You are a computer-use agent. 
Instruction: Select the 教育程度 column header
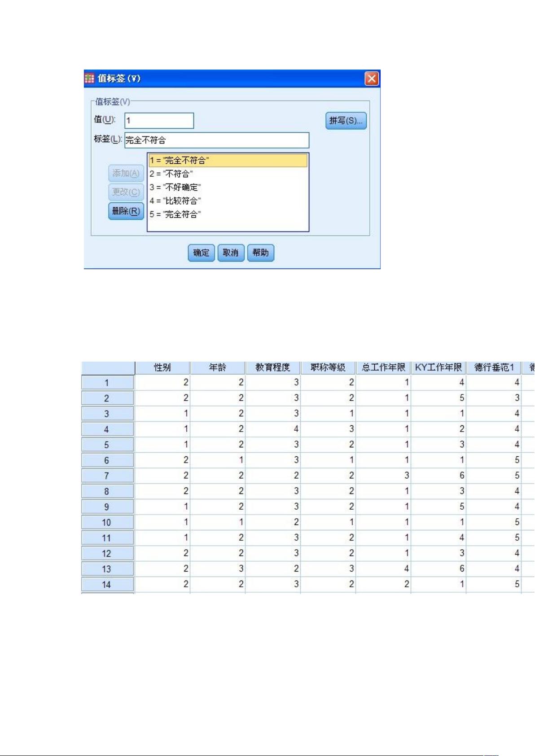[272, 367]
